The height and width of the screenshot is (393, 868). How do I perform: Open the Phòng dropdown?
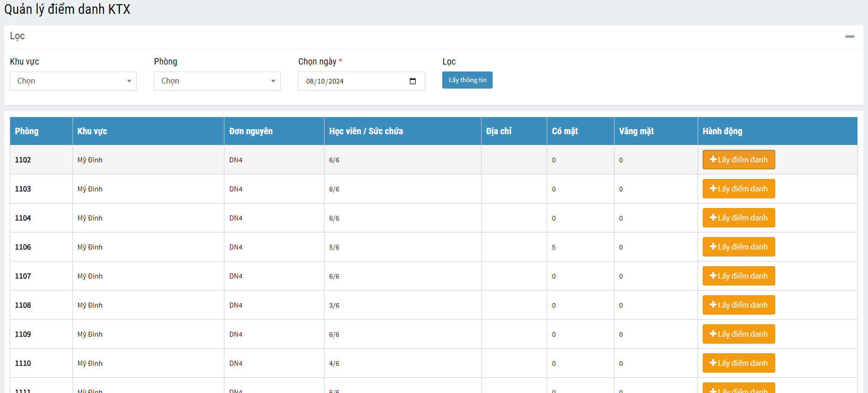pyautogui.click(x=217, y=81)
